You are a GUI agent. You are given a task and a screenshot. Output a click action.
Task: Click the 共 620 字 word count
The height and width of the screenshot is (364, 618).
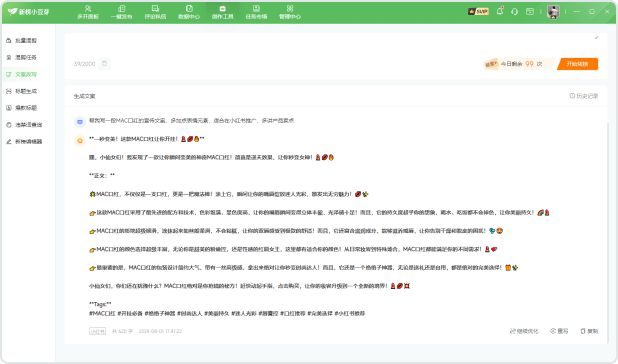pyautogui.click(x=122, y=331)
